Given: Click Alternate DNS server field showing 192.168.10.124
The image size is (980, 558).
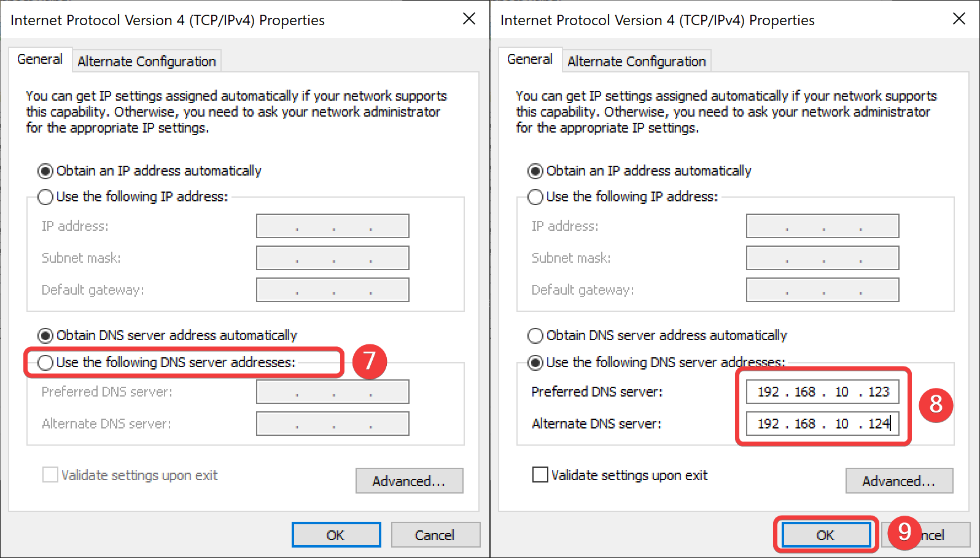Looking at the screenshot, I should (x=823, y=424).
